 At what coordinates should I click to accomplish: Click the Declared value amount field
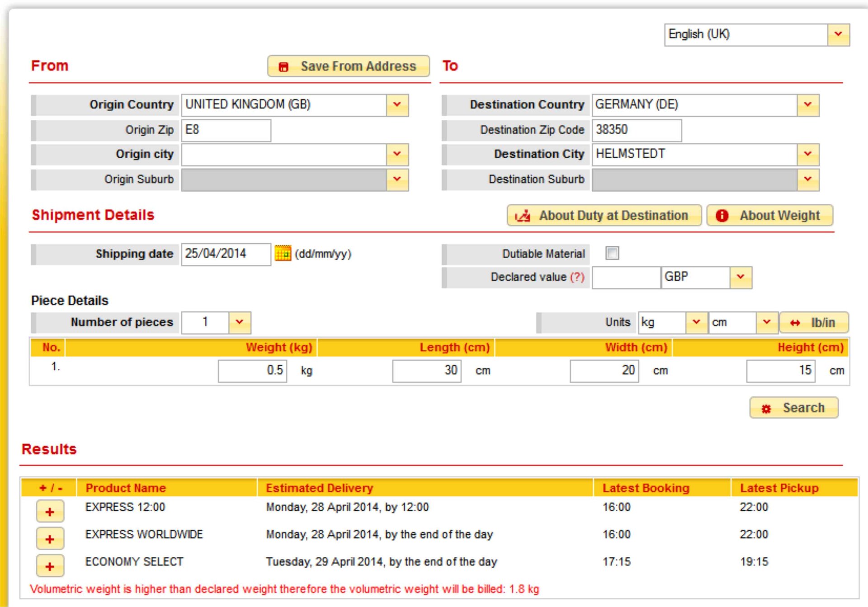(x=626, y=277)
